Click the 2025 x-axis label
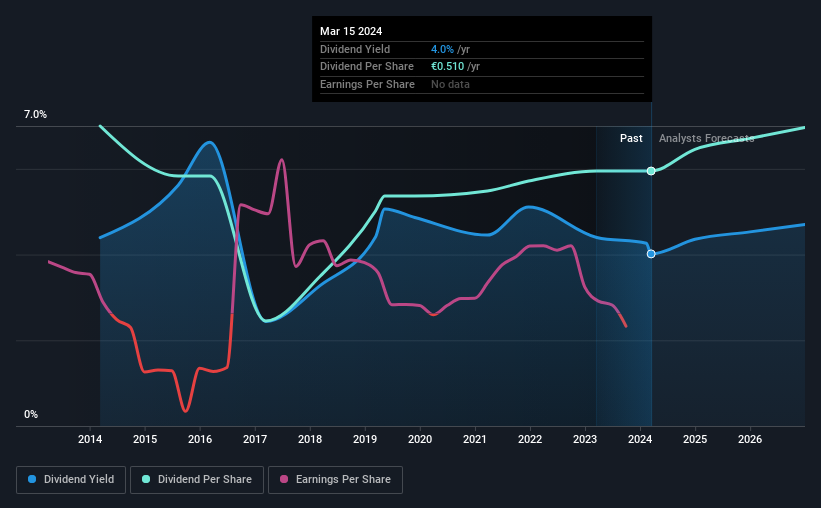The width and height of the screenshot is (821, 508). (x=695, y=439)
